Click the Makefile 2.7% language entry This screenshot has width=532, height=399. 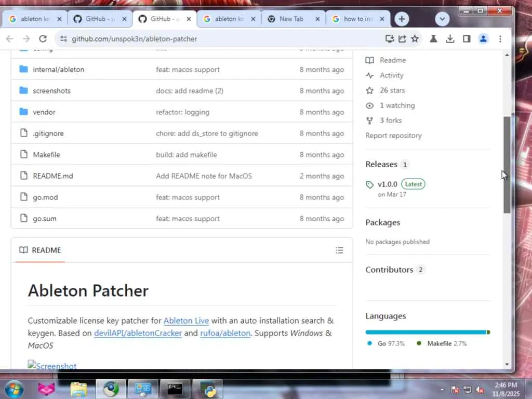(442, 344)
